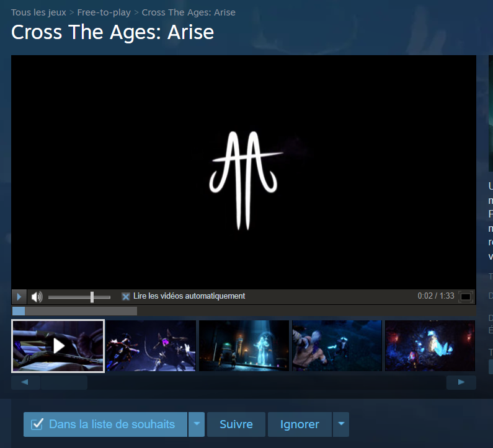Open the blue crystal cave screenshot thumbnail
Viewport: 493px width, 448px height.
point(430,346)
